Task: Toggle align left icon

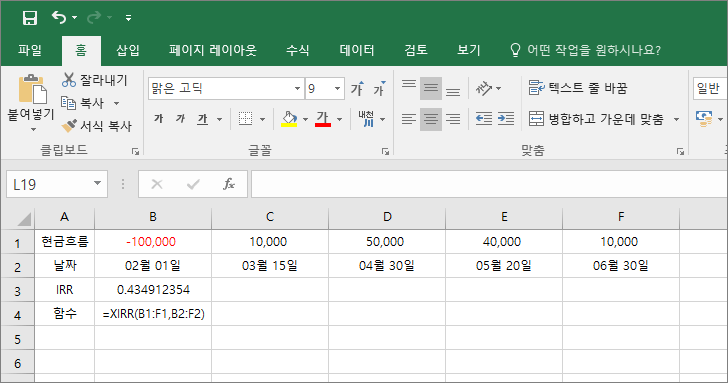Action: (x=409, y=119)
